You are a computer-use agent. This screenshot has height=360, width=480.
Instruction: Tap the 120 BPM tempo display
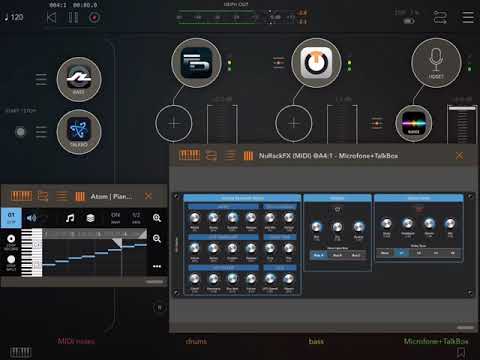(x=14, y=17)
